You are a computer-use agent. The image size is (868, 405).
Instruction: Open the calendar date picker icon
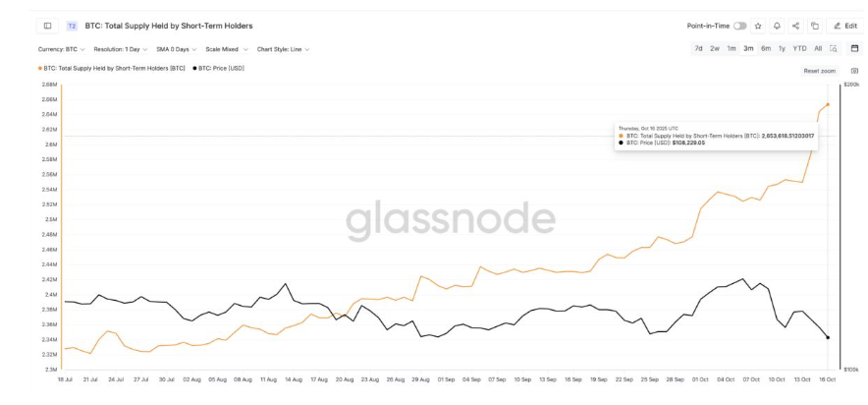tap(854, 48)
